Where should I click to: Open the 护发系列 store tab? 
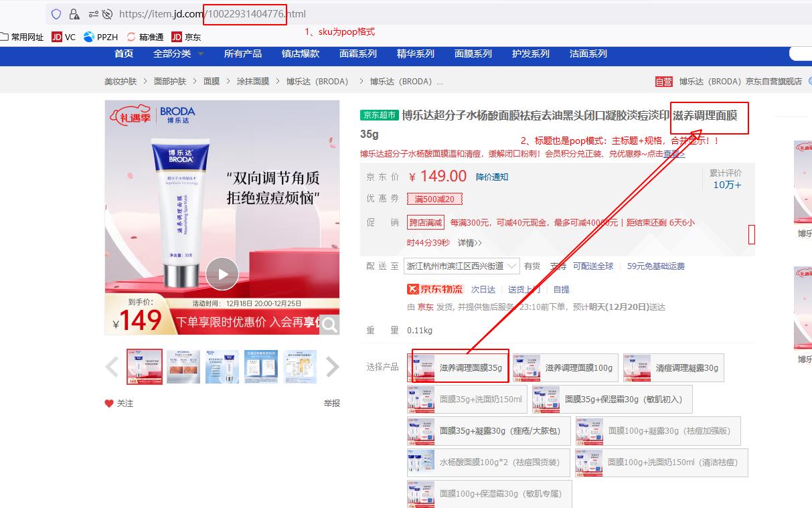click(x=531, y=54)
